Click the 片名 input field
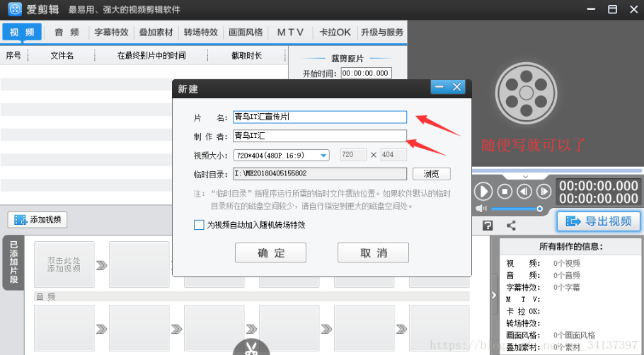Screen dimensions: 644x355 click(320, 117)
